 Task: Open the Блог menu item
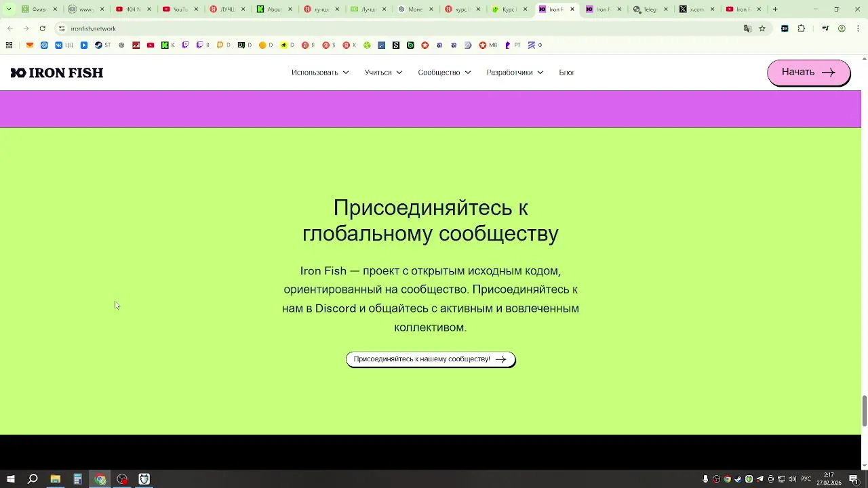tap(566, 73)
